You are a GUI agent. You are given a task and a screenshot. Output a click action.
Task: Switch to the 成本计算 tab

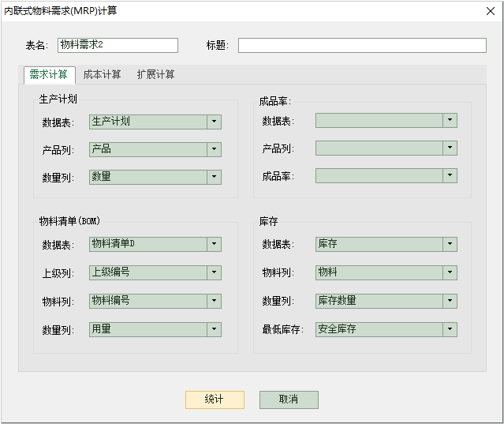point(102,75)
